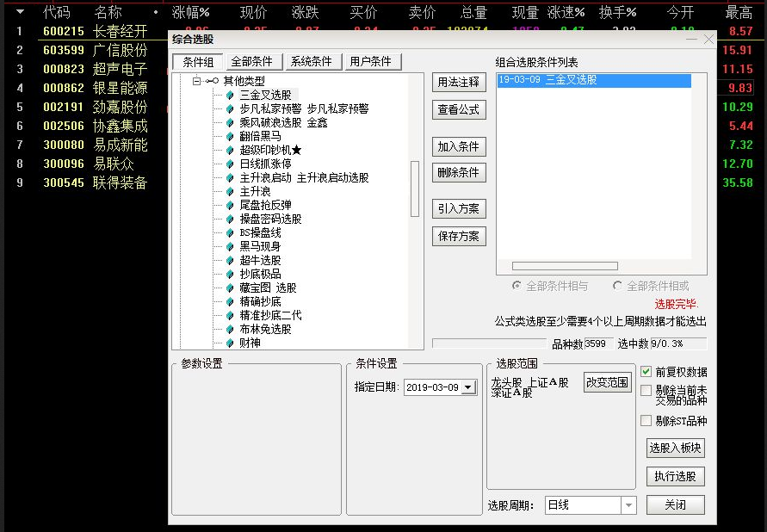Enable 剔除当前未交易的品种 checkbox
Viewport: 767px width, 532px height.
(646, 390)
